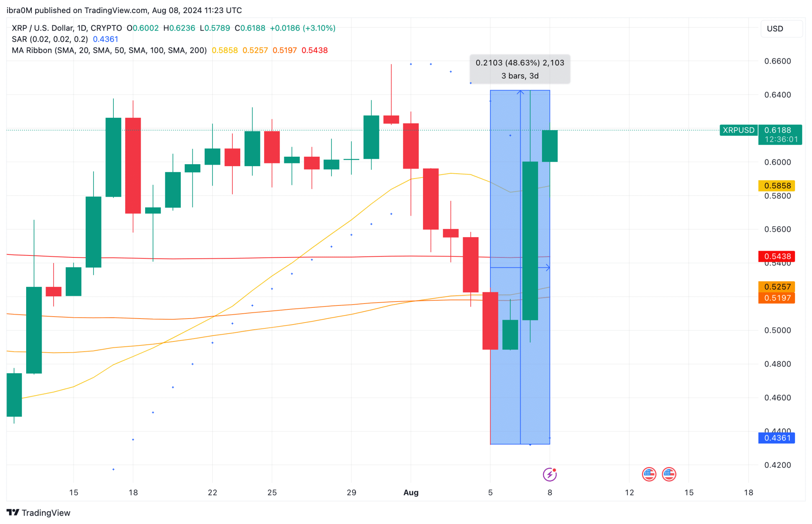The image size is (812, 524).
Task: Click the countdown timer 12:36:01
Action: point(781,139)
